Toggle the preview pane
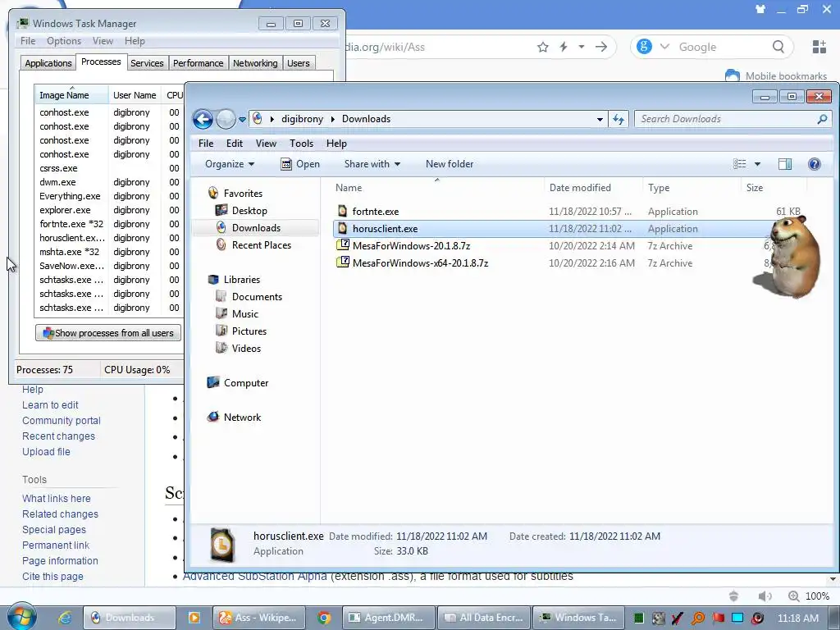The image size is (840, 630). pyautogui.click(x=785, y=164)
